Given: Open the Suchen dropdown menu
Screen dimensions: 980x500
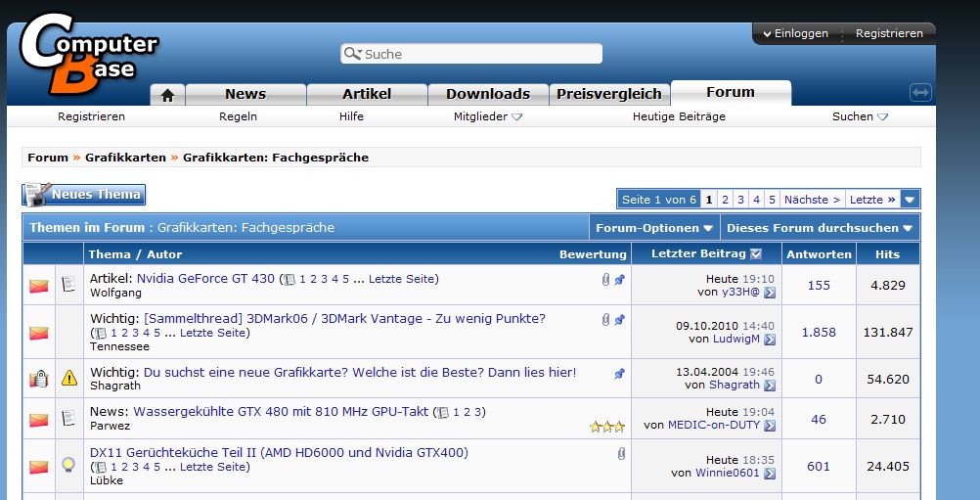Looking at the screenshot, I should click(860, 116).
